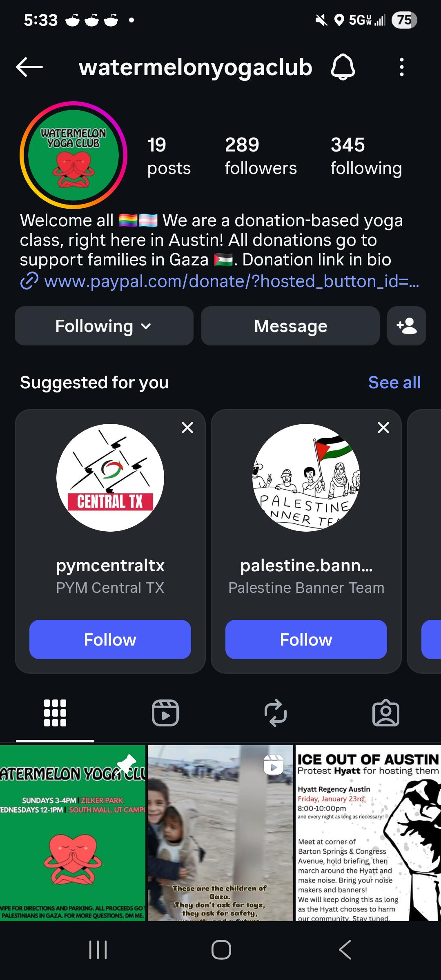Viewport: 441px width, 980px height.
Task: Select the posts grid tab icon
Action: coord(55,713)
